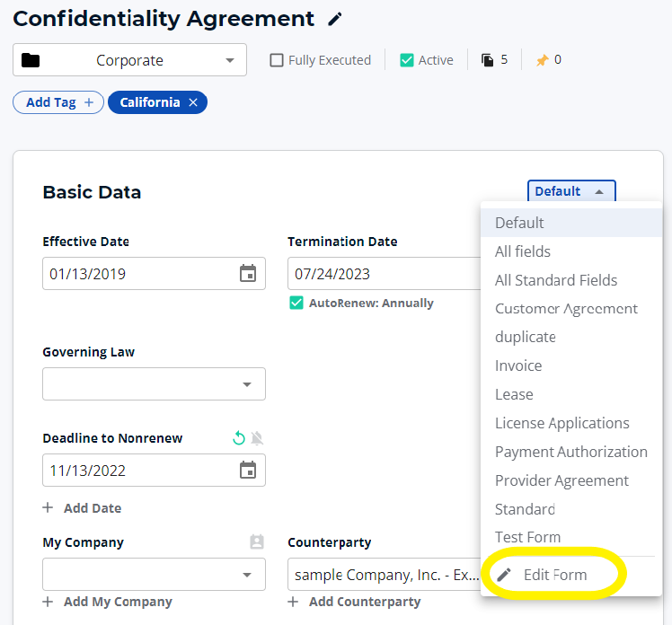Click the orange pin icon
Screen dimensions: 672x625
tap(542, 60)
